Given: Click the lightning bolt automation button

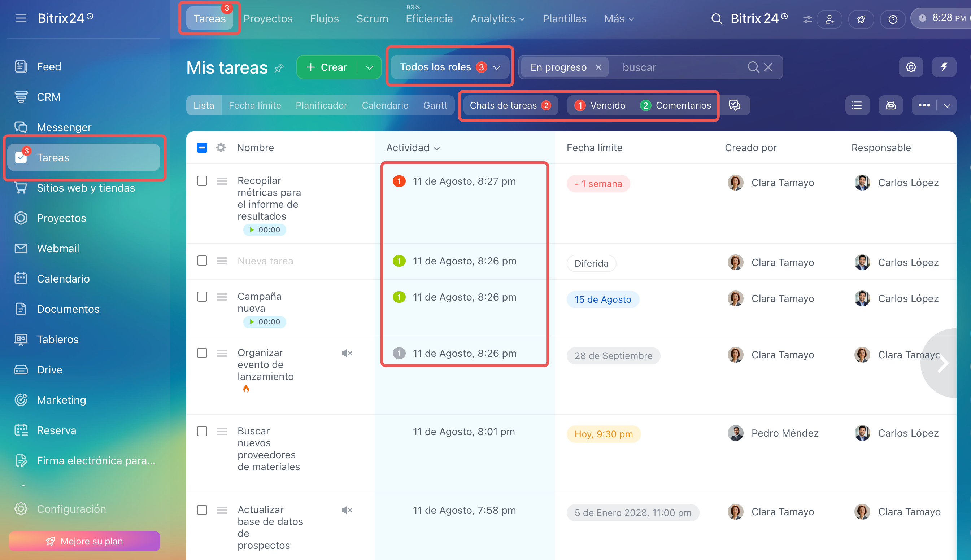Looking at the screenshot, I should (944, 67).
